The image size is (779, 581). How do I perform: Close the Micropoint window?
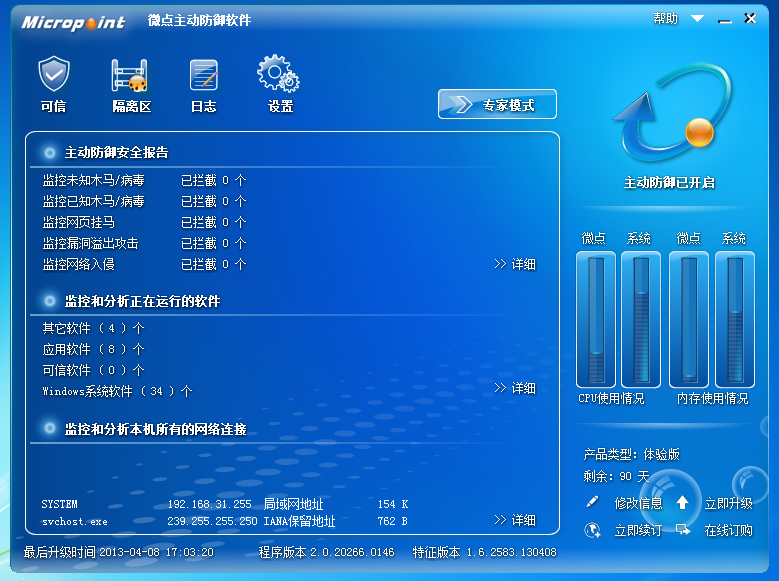coord(750,18)
